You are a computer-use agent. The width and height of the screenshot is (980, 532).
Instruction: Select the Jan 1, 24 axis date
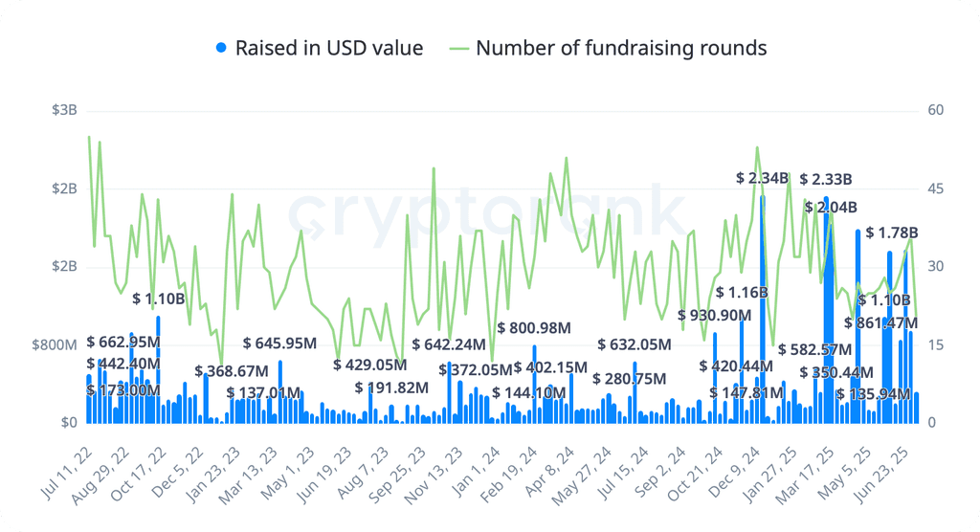pyautogui.click(x=476, y=472)
